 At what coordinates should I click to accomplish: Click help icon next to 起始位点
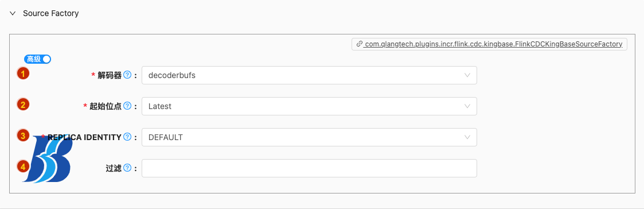coord(127,106)
